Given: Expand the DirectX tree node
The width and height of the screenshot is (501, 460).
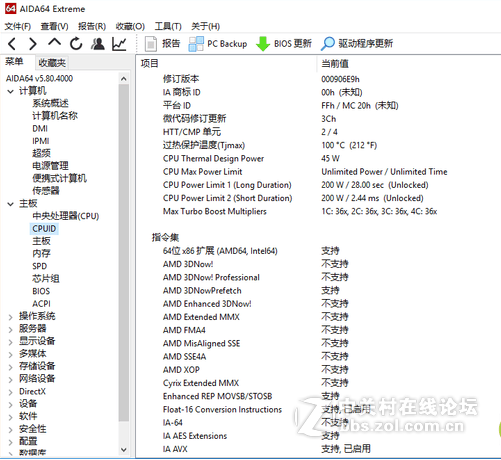Looking at the screenshot, I should point(11,392).
